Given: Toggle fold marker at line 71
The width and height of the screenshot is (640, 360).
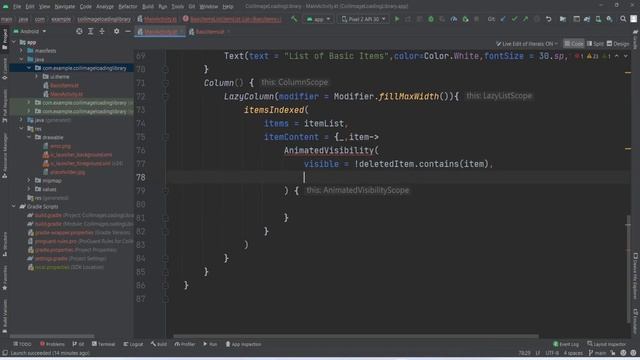Looking at the screenshot, I should coord(165,83).
